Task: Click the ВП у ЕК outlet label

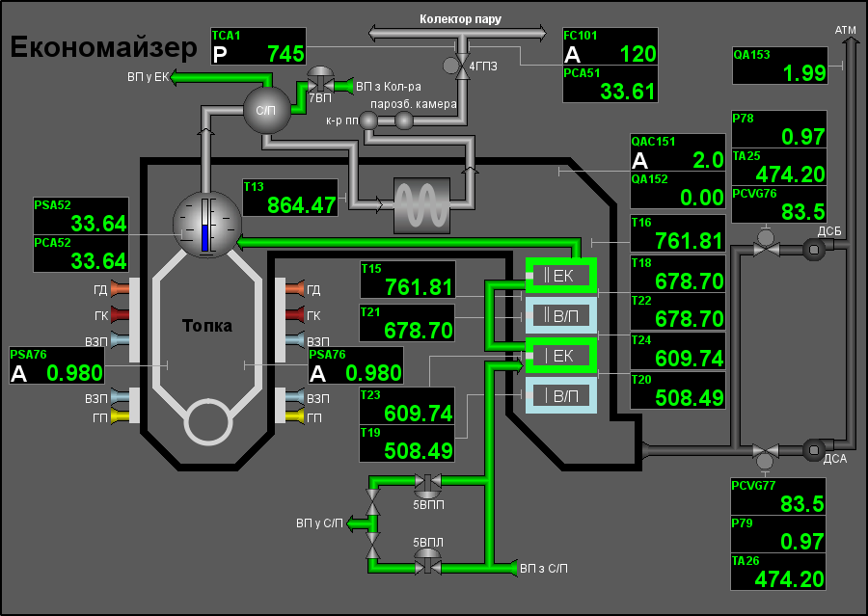Action: pos(148,77)
